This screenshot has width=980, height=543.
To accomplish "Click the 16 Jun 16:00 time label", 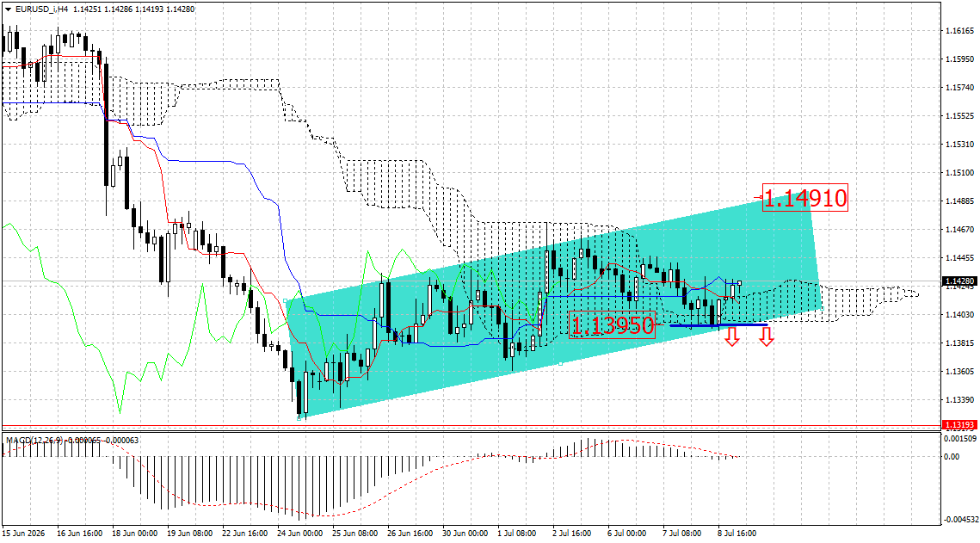I will (x=79, y=534).
